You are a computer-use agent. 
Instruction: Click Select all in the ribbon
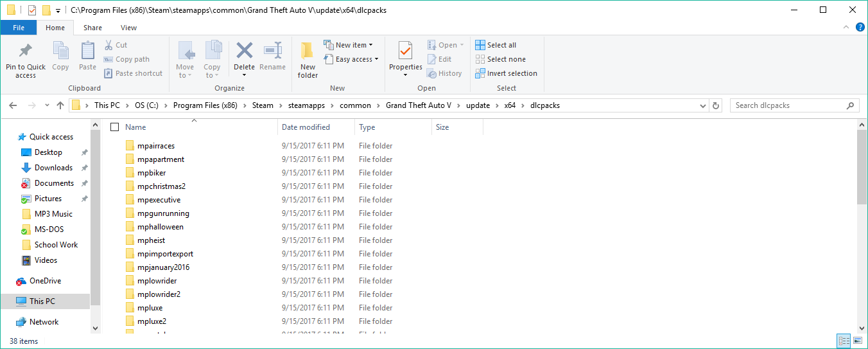pyautogui.click(x=496, y=45)
